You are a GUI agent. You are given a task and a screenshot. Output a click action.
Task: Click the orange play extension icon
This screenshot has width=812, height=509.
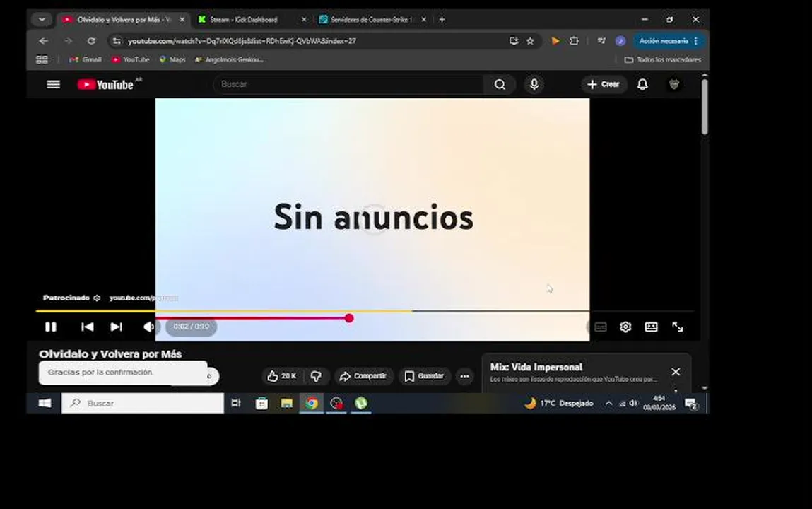[x=555, y=41]
